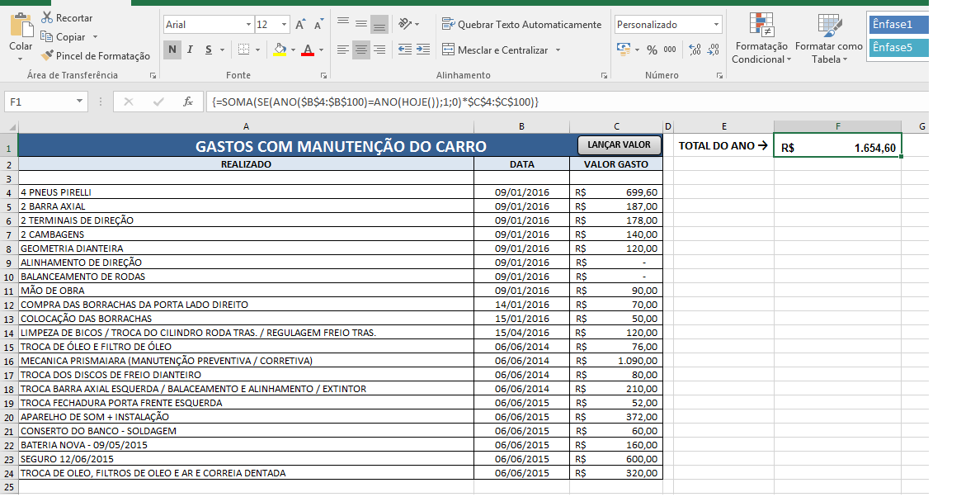
Task: Toggle bottom vertical alignment
Action: click(379, 25)
